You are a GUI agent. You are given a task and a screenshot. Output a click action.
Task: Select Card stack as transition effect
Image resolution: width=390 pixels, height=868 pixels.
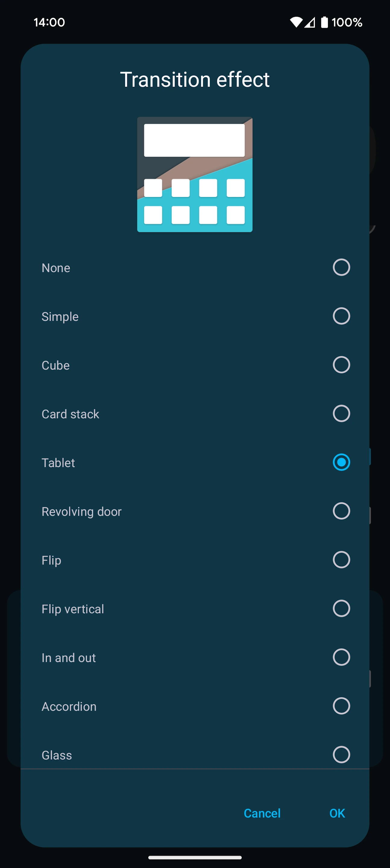tap(341, 414)
